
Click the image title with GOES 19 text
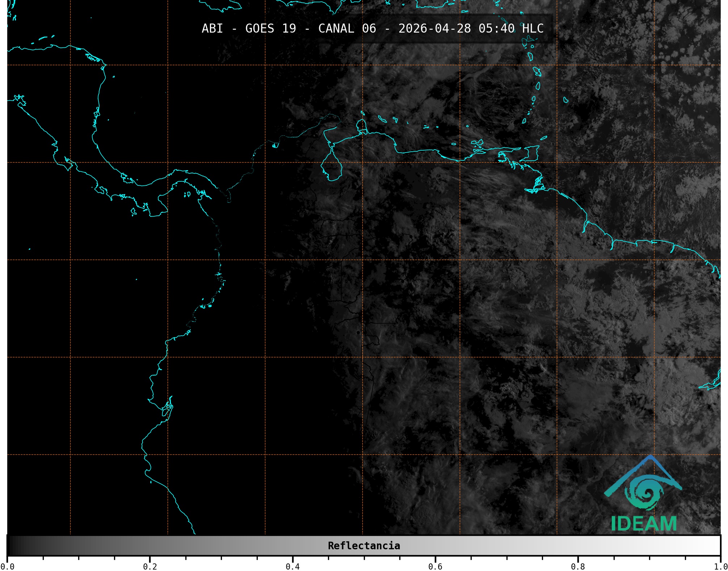click(270, 28)
